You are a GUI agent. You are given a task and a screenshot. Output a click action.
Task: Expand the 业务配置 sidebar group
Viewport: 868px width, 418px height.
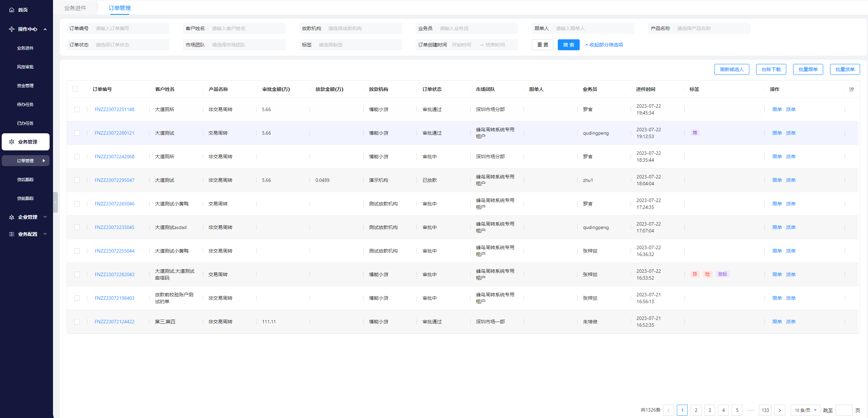[x=45, y=234]
